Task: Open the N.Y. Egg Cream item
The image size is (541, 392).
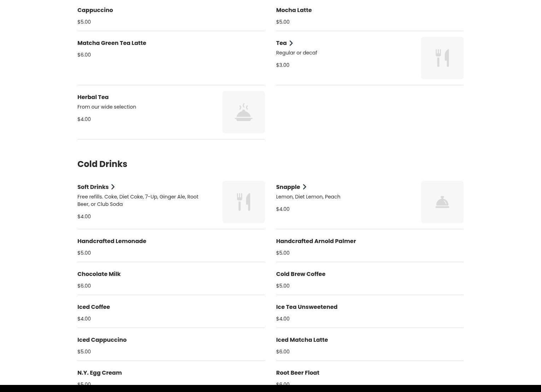Action: pos(99,373)
